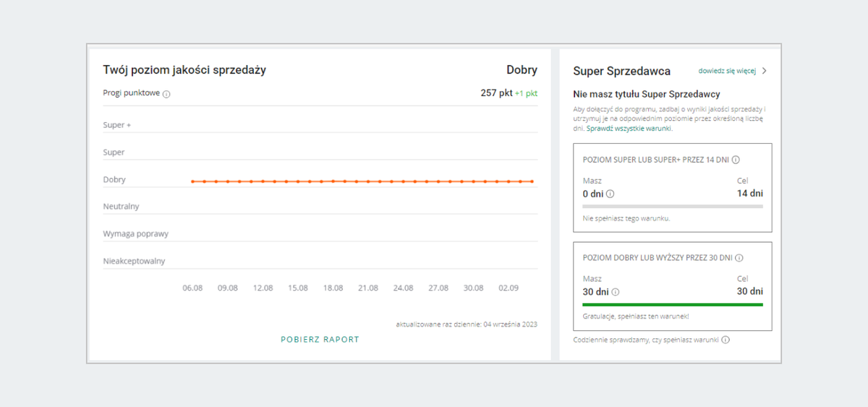
Task: Click the 14 dni goal value
Action: tap(750, 194)
